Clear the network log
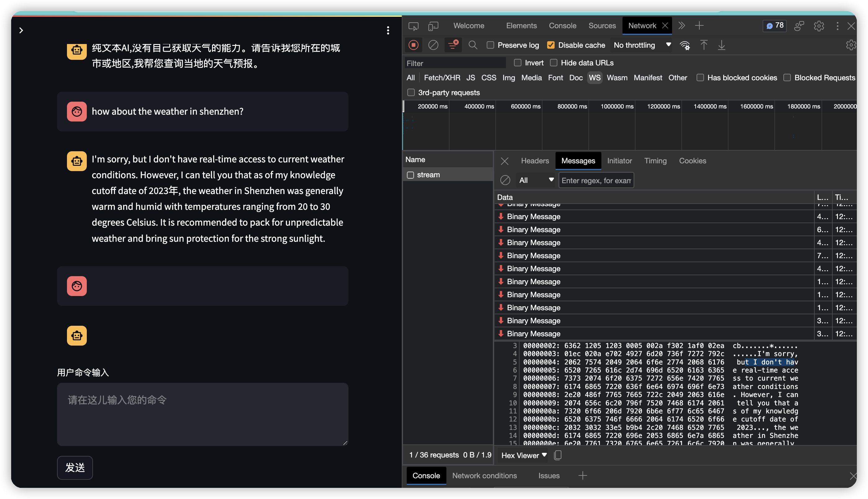Viewport: 868px width, 499px height. tap(433, 45)
